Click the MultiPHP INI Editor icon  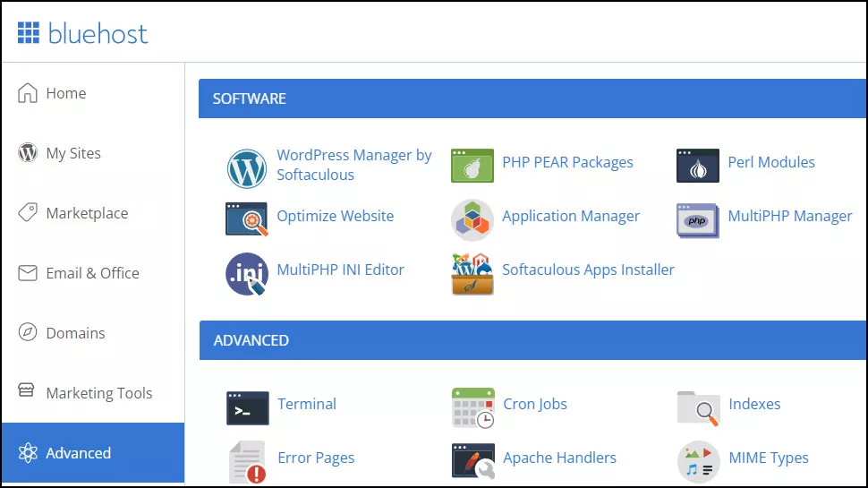pyautogui.click(x=247, y=274)
